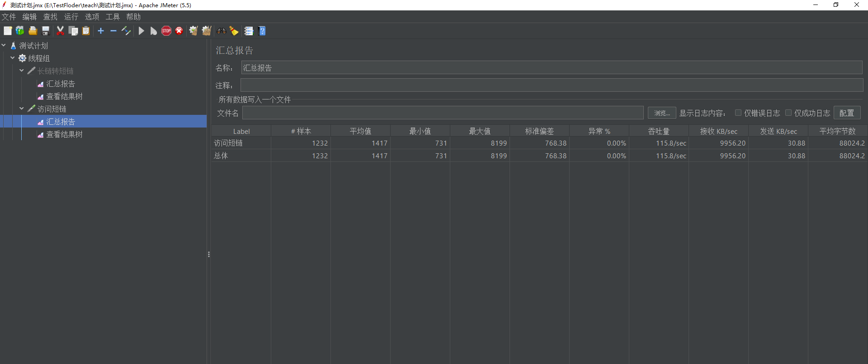Click the Save floppy disk icon

46,31
